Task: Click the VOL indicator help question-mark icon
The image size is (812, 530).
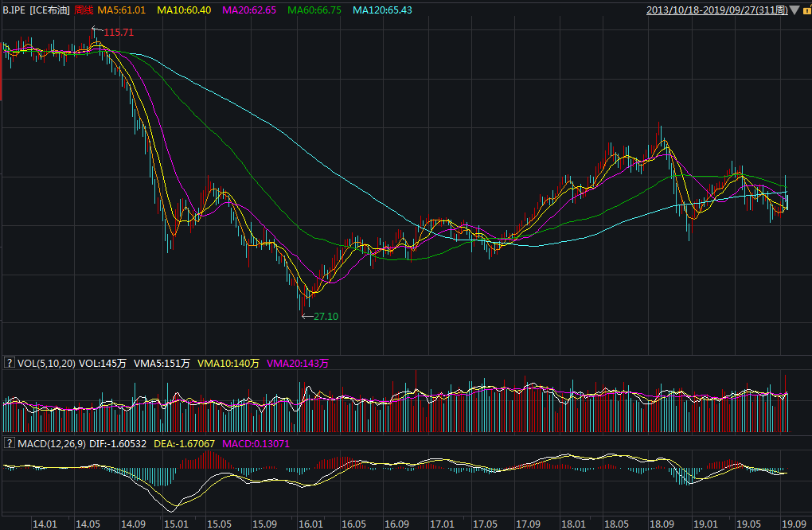Action: click(10, 363)
